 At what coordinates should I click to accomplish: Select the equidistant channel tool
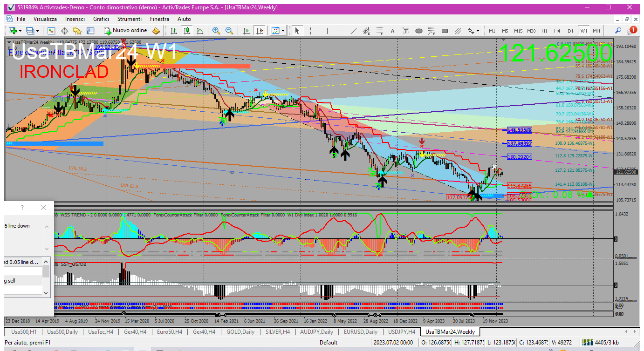point(367,31)
